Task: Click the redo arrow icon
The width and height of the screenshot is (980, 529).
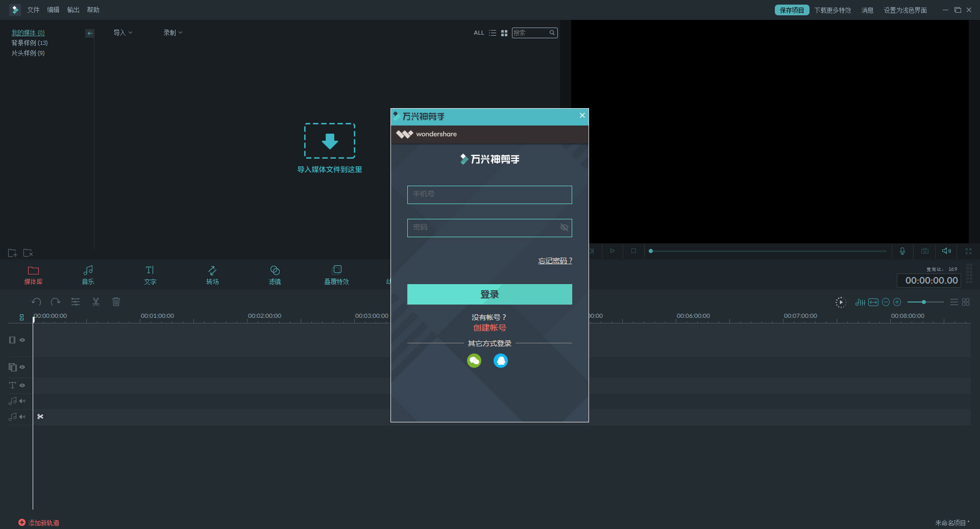Action: (56, 301)
